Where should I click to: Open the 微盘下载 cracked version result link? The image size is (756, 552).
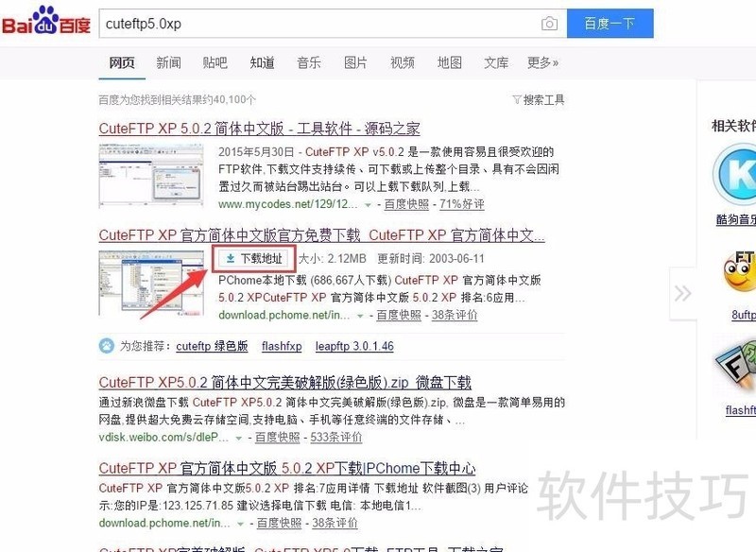point(284,383)
